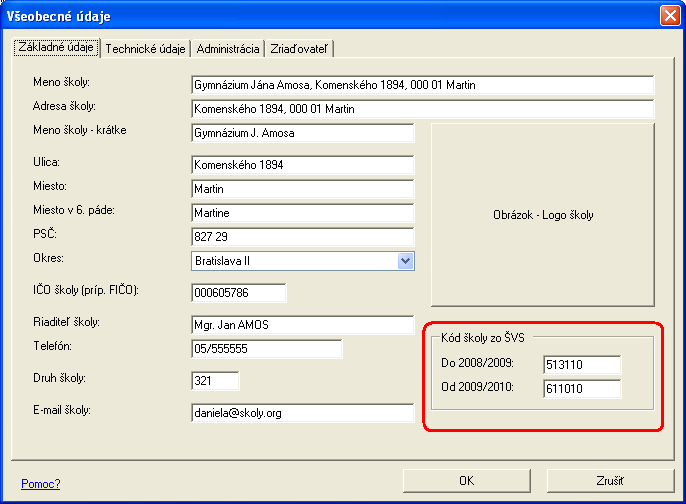Focus the Miesto field containing Martin
The image size is (686, 504).
[303, 189]
